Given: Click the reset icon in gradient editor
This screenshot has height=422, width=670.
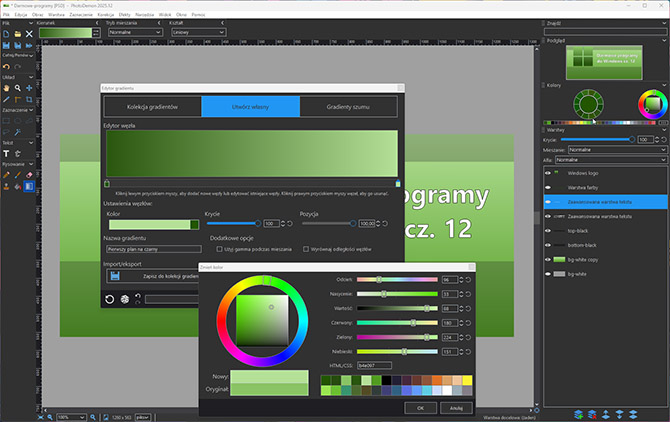Looking at the screenshot, I should point(109,298).
